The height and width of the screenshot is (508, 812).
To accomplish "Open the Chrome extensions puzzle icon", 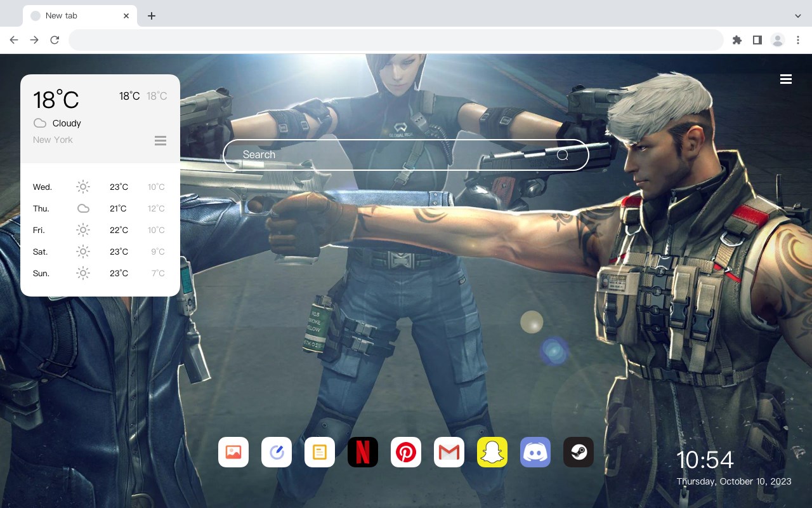I will (737, 40).
